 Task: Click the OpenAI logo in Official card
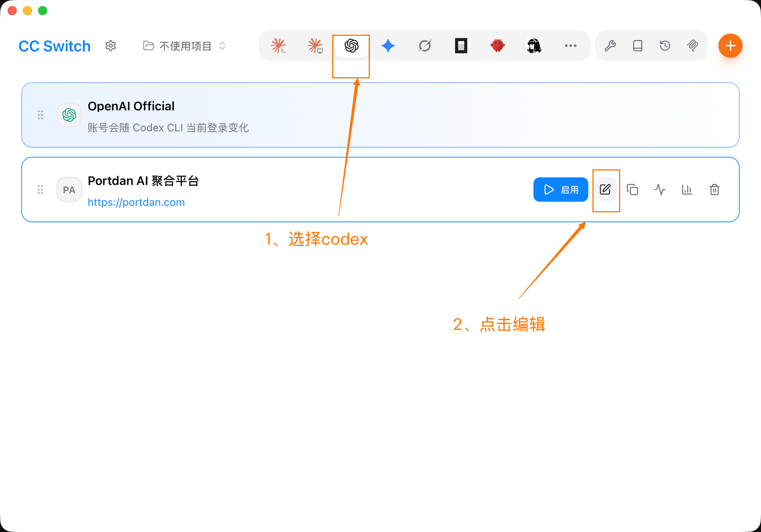click(69, 115)
